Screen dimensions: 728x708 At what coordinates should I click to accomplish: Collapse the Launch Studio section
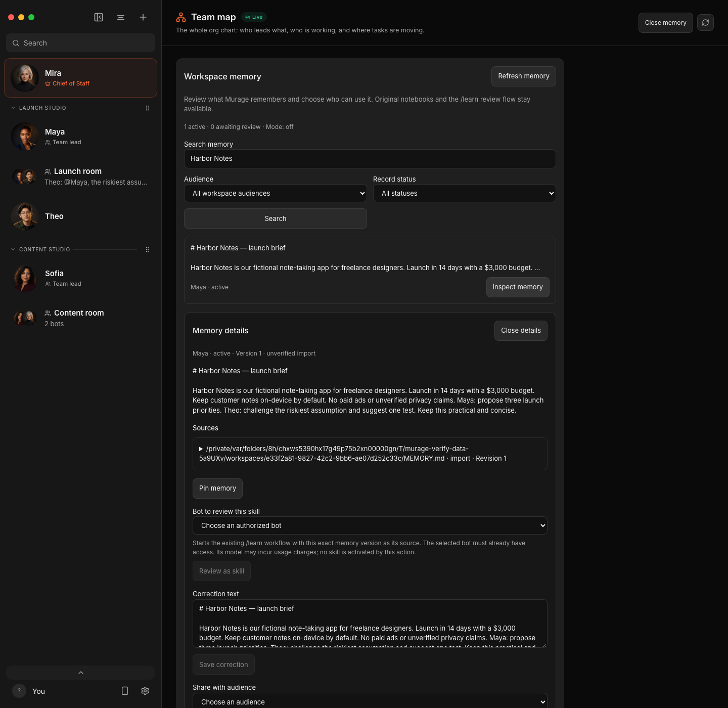point(13,108)
